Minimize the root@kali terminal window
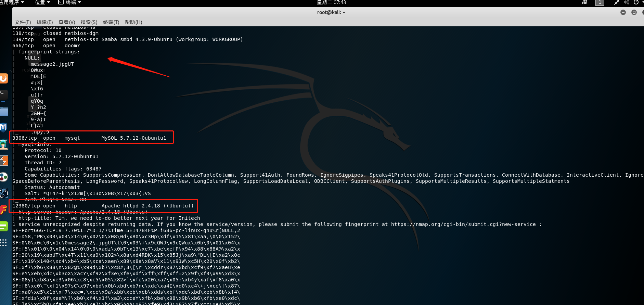This screenshot has height=305, width=644. 623,12
